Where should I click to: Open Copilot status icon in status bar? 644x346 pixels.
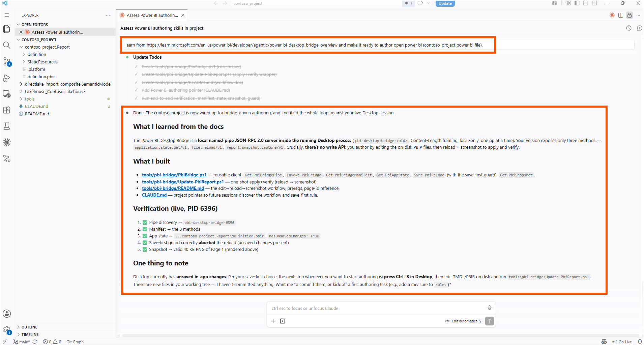click(604, 342)
